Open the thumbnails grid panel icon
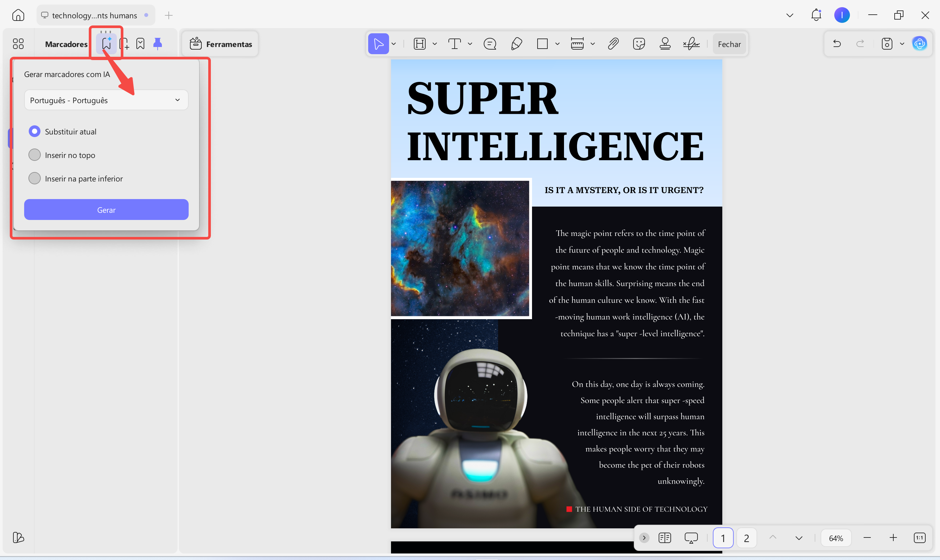Viewport: 940px width, 560px height. pyautogui.click(x=18, y=44)
